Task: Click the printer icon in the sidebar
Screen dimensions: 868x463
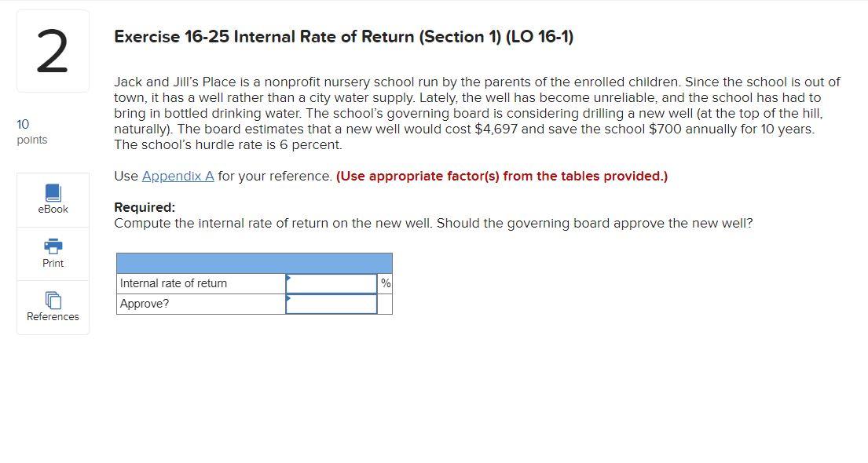Action: [53, 246]
